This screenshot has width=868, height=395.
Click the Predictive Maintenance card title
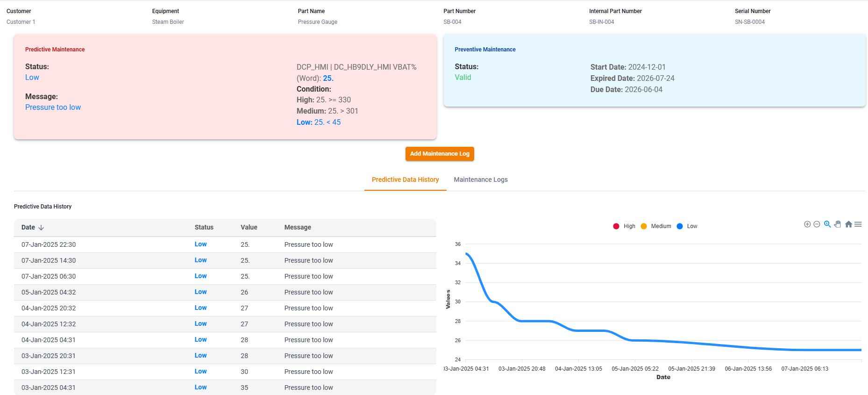tap(55, 50)
